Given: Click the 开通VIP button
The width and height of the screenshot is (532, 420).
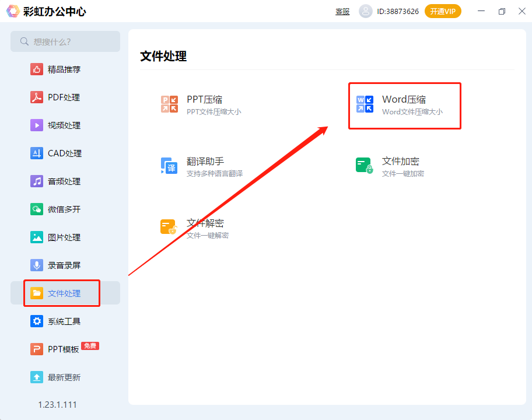Looking at the screenshot, I should [443, 12].
